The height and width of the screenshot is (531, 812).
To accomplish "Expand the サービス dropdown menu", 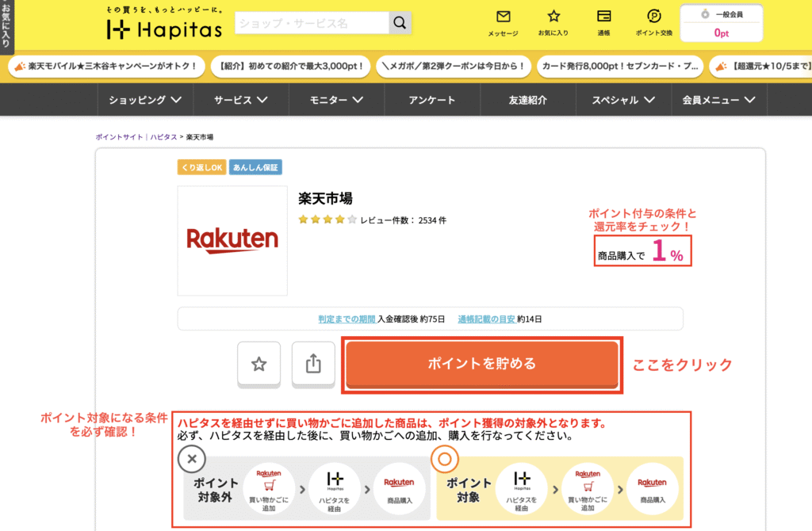I will click(240, 100).
